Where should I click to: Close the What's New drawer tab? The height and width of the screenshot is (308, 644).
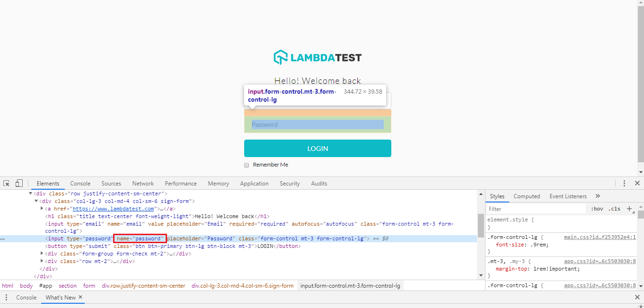[80, 297]
